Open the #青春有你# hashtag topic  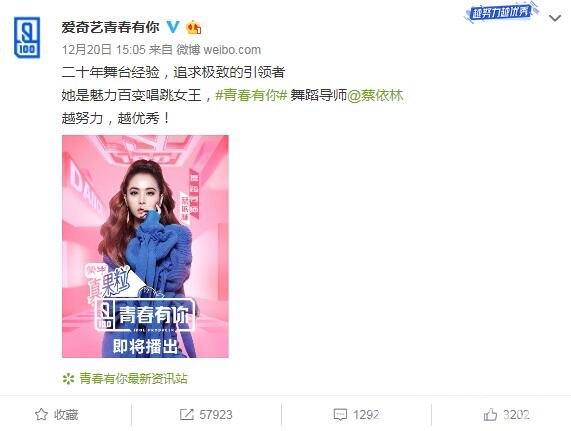tap(252, 95)
